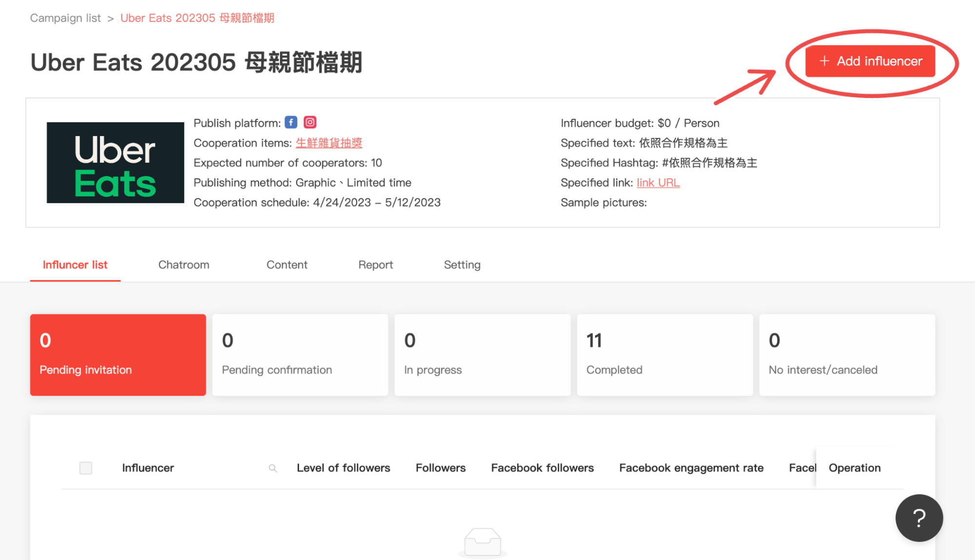
Task: Select the Completed status card
Action: pyautogui.click(x=665, y=355)
